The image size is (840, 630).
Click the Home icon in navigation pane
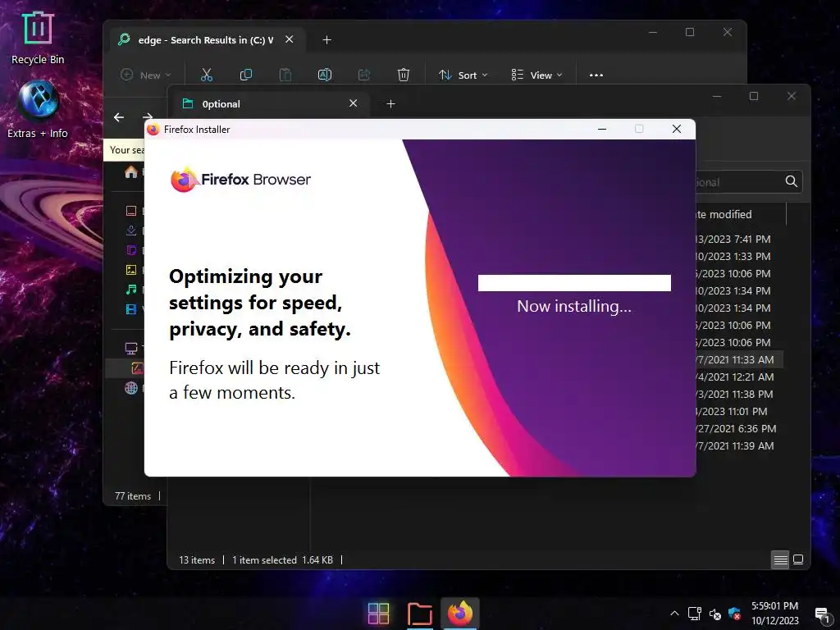131,172
